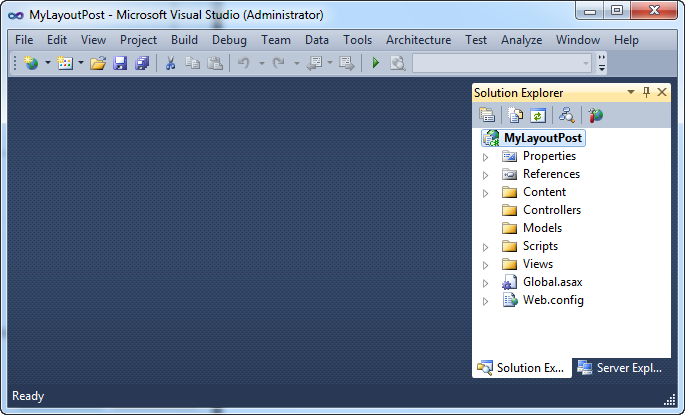
Task: Click the Undo arrow icon
Action: (244, 63)
